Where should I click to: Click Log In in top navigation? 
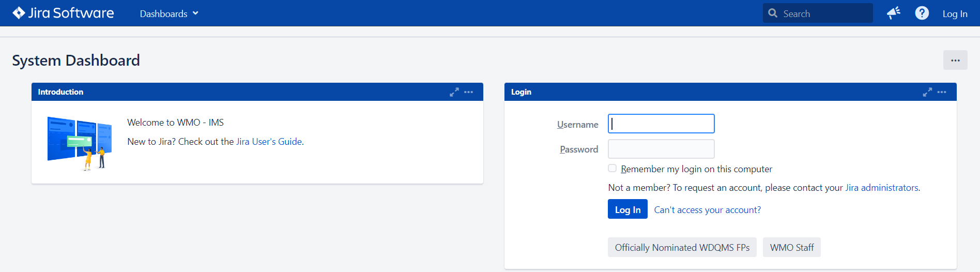[955, 14]
